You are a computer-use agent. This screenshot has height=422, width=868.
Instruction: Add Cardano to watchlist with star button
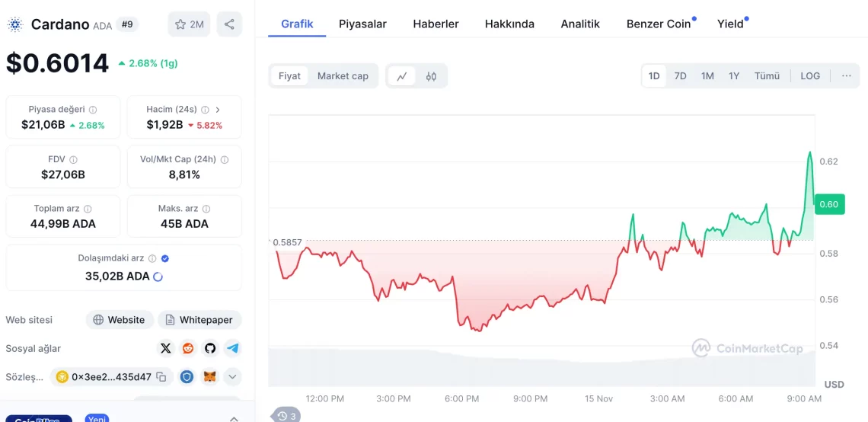(x=189, y=24)
